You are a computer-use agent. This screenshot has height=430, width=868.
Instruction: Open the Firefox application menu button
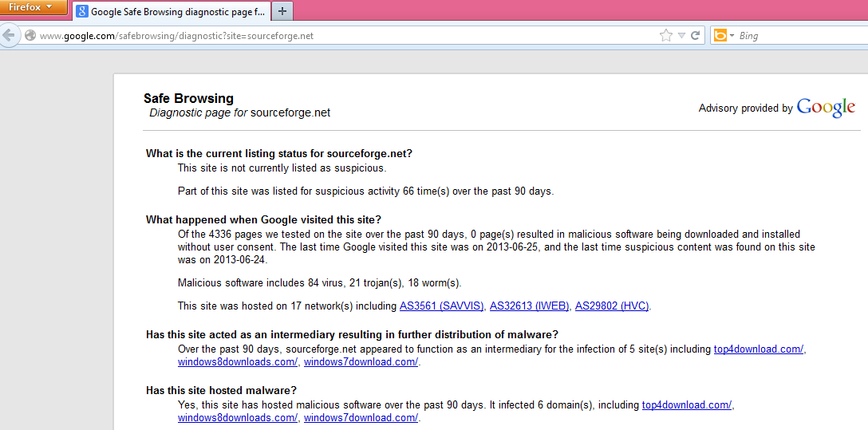[x=34, y=7]
